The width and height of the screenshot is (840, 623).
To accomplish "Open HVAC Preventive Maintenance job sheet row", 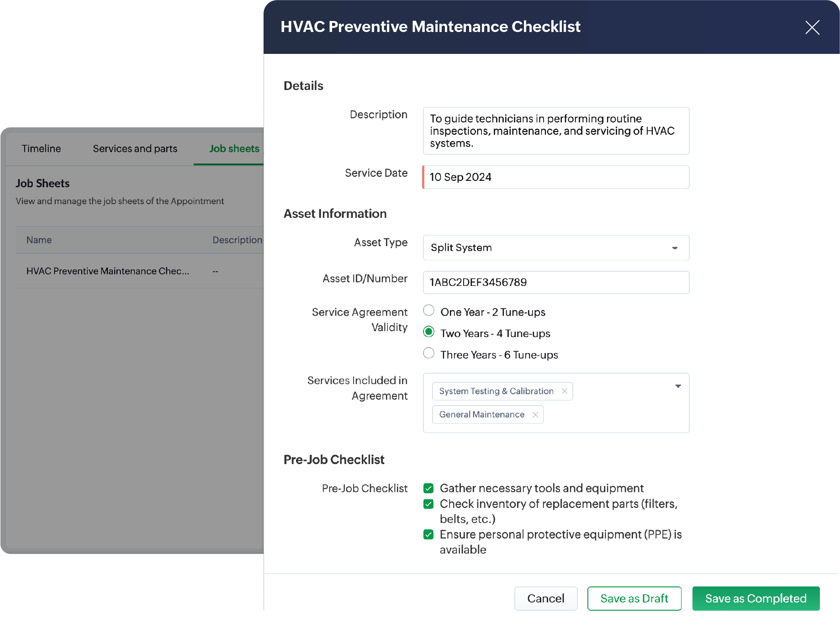I will coord(108,271).
